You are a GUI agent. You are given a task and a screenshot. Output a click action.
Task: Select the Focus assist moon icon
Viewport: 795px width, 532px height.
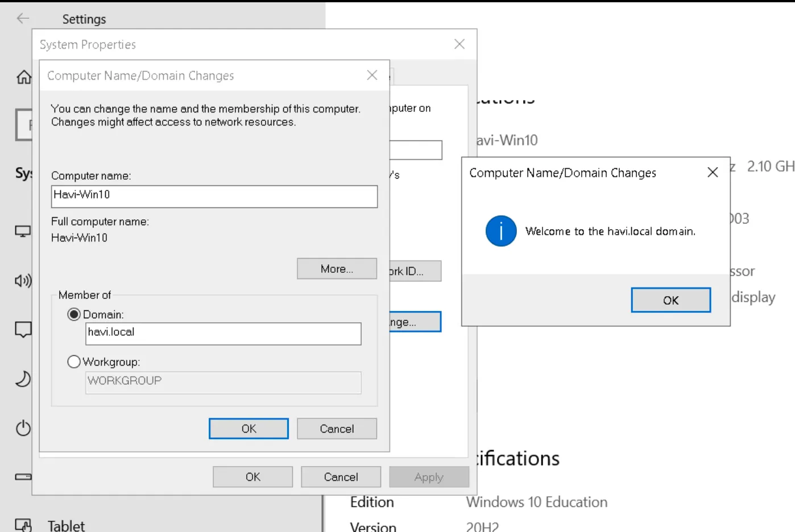23,379
